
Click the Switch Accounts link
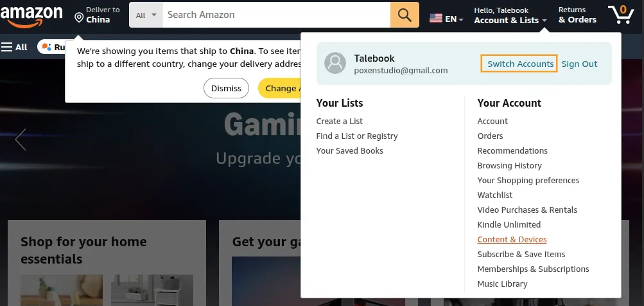[x=519, y=64]
